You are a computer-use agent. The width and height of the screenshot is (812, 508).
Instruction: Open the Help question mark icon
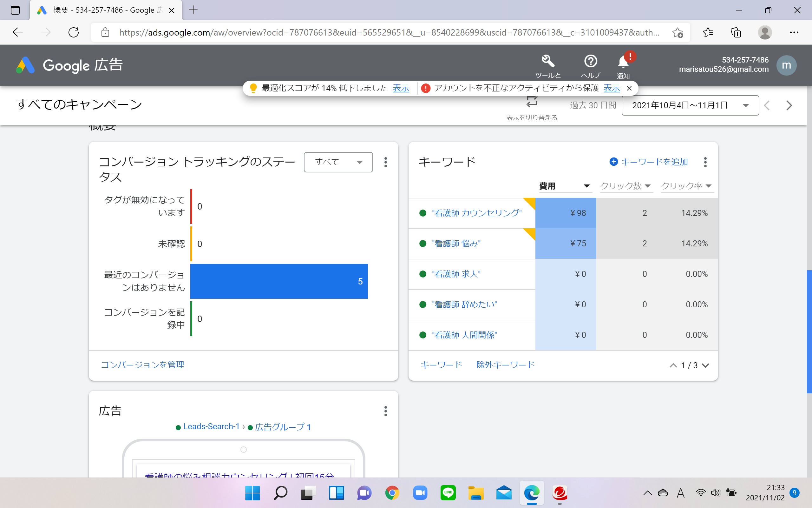pos(591,61)
